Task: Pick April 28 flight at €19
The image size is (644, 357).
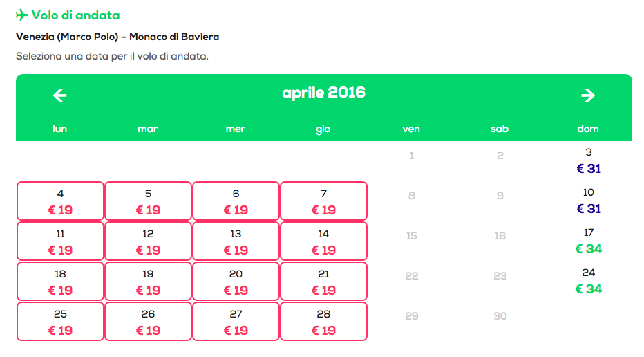Action: [x=323, y=322]
